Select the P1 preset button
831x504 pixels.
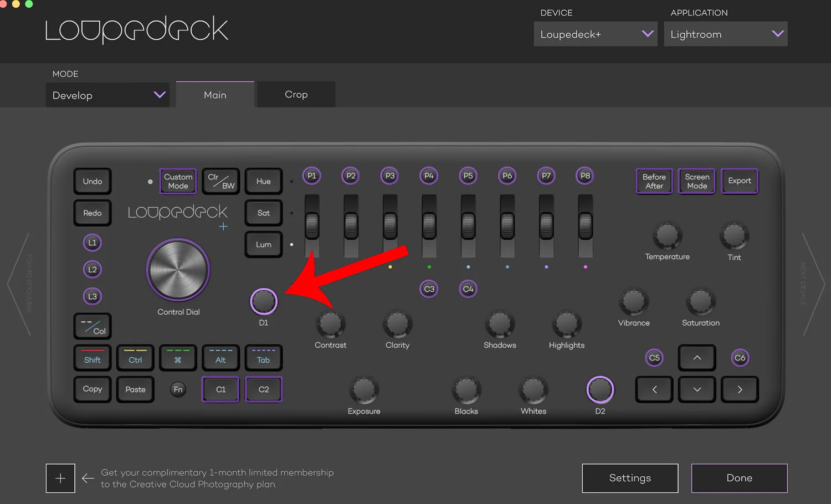[312, 176]
